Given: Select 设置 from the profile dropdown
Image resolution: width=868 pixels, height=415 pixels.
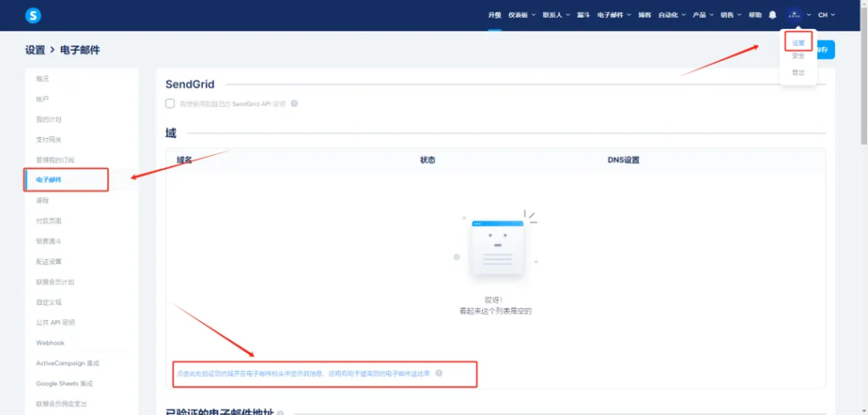Looking at the screenshot, I should point(798,42).
